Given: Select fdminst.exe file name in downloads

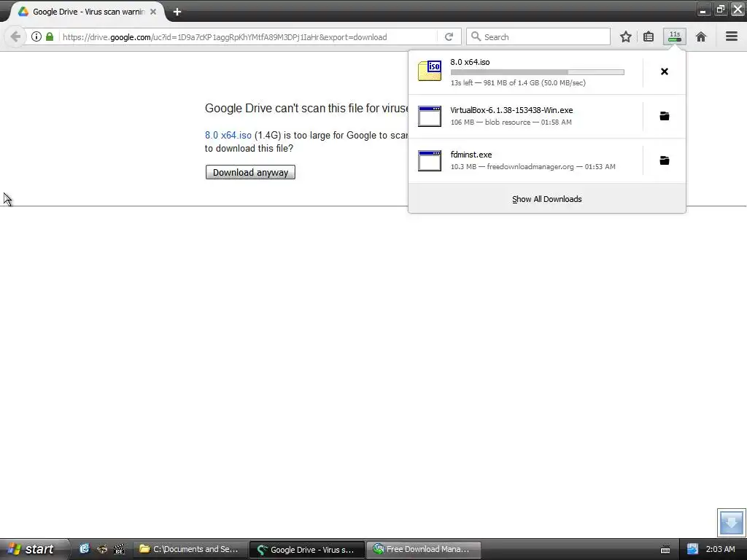Looking at the screenshot, I should [x=471, y=155].
